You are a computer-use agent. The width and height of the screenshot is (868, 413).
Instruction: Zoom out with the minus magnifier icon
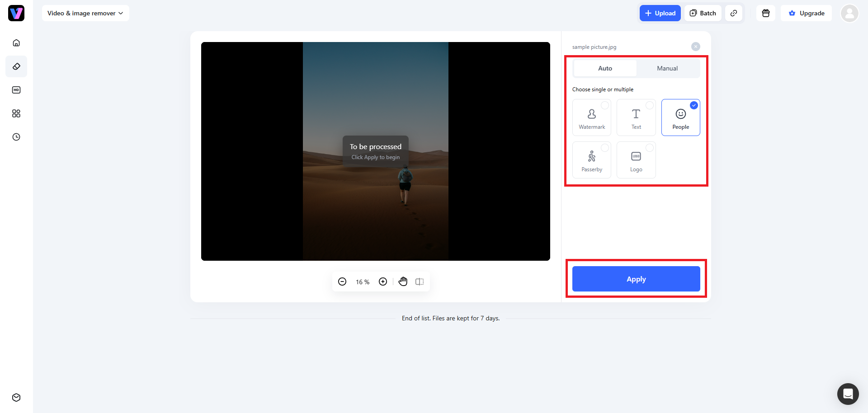[x=342, y=282]
